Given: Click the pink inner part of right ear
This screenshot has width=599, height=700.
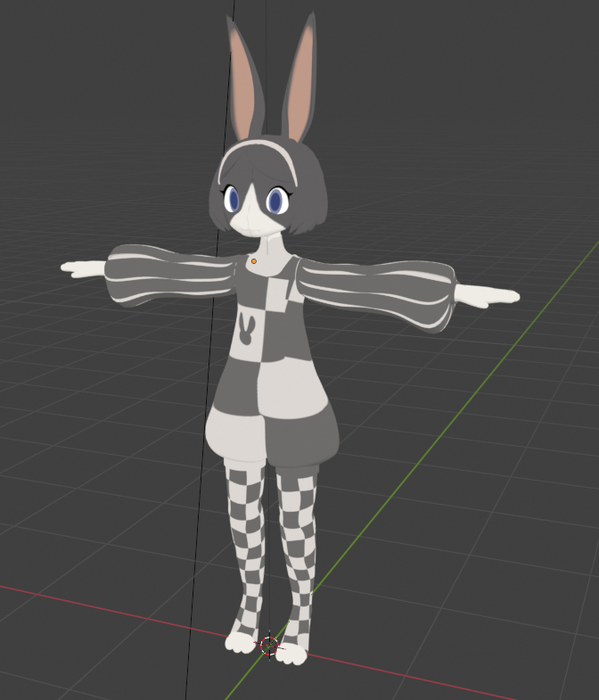Looking at the screenshot, I should click(x=301, y=85).
